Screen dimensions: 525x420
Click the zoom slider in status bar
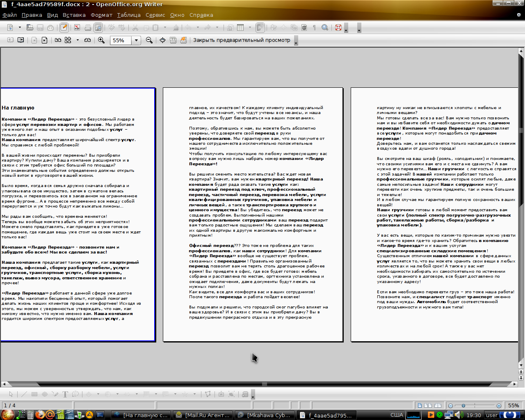tap(474, 405)
